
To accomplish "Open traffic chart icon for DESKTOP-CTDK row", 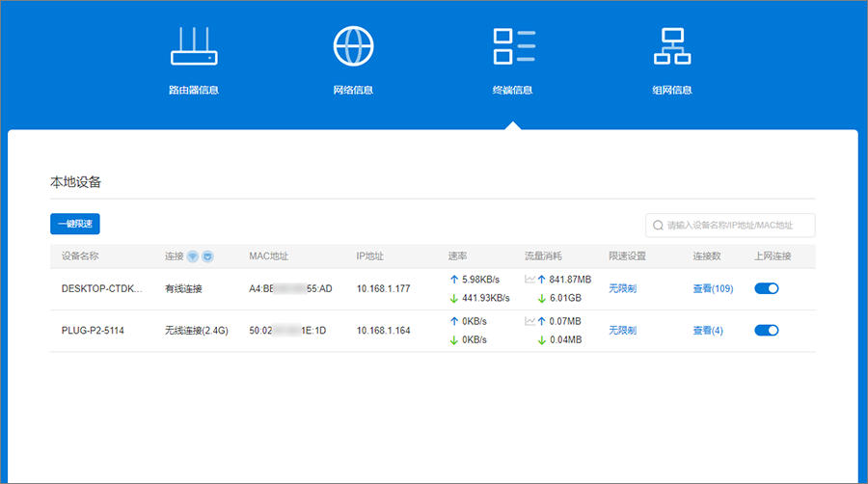I will tap(529, 280).
